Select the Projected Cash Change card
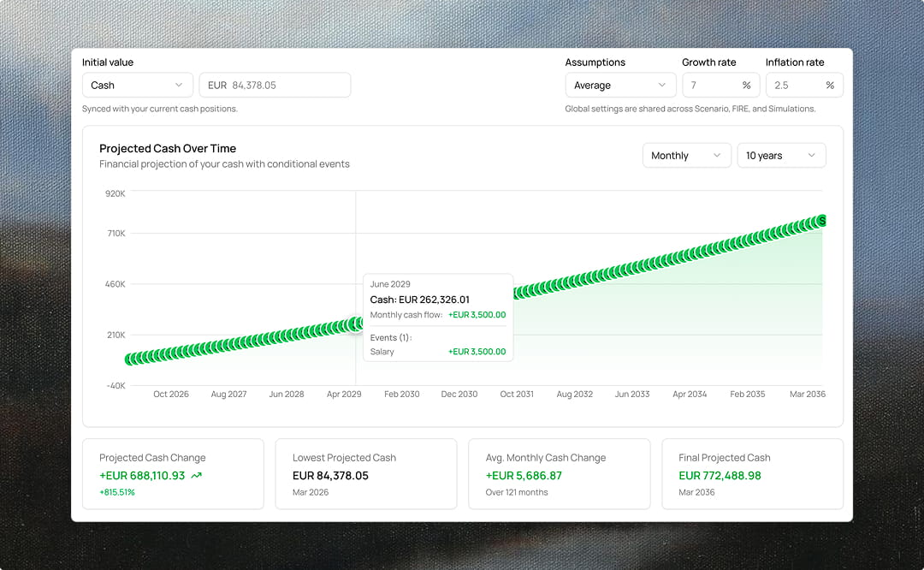 click(x=174, y=474)
